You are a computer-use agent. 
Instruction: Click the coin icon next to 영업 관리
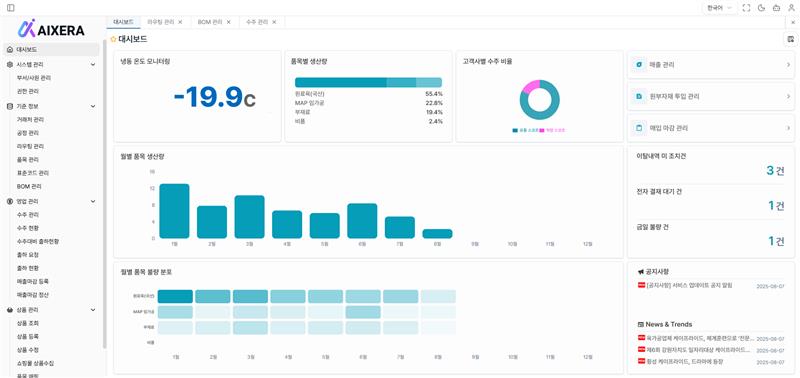click(x=10, y=201)
